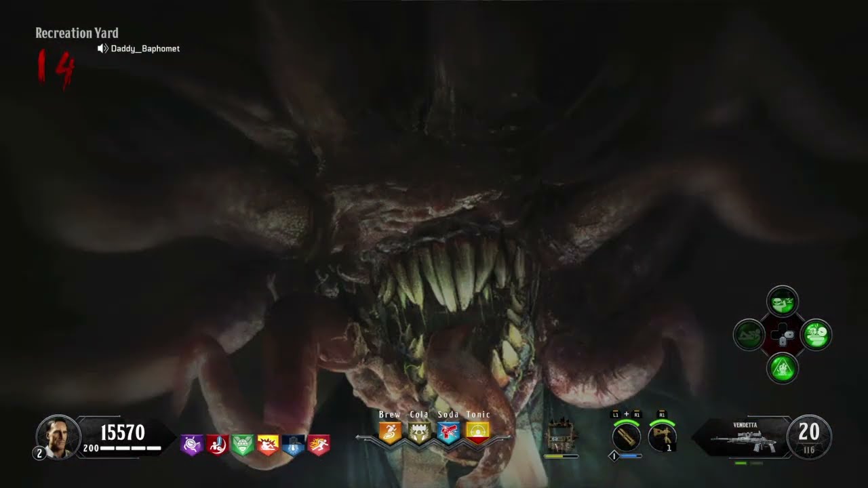Click the speaker icon beside Daddy_Baphomet
Viewport: 868px width, 488px height.
103,49
